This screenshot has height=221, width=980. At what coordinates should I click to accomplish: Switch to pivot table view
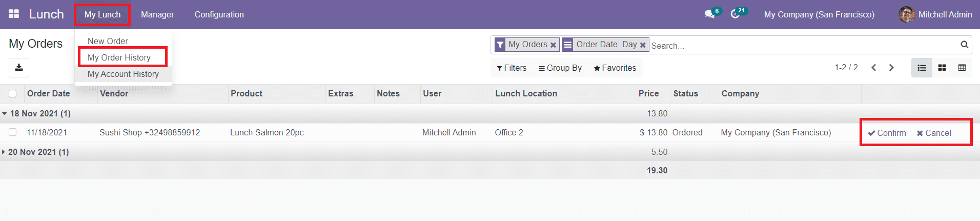(962, 68)
